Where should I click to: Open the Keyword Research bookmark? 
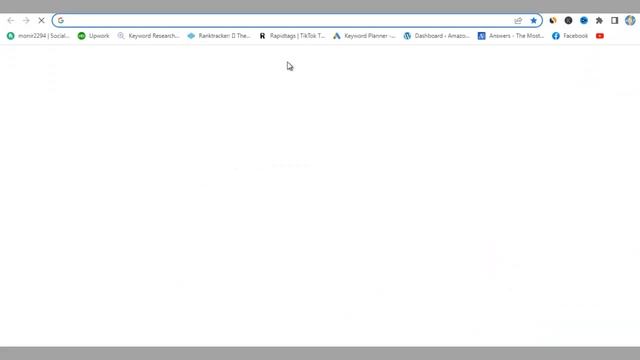tap(148, 36)
